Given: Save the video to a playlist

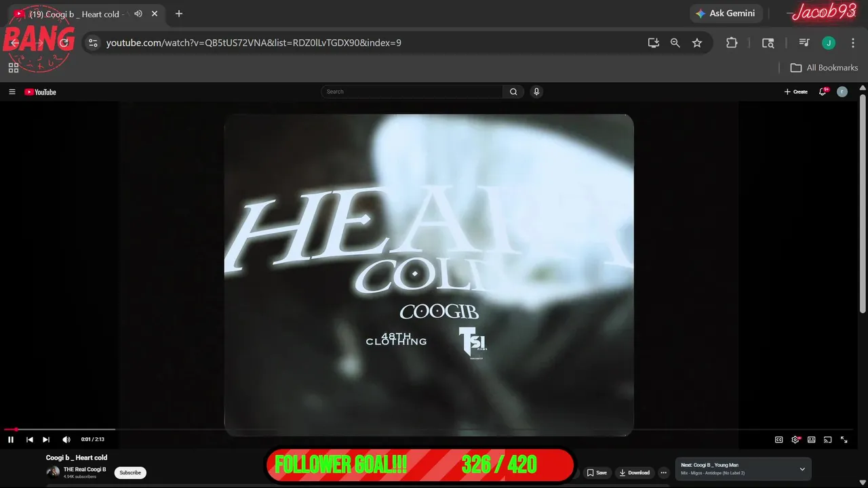Looking at the screenshot, I should tap(597, 472).
